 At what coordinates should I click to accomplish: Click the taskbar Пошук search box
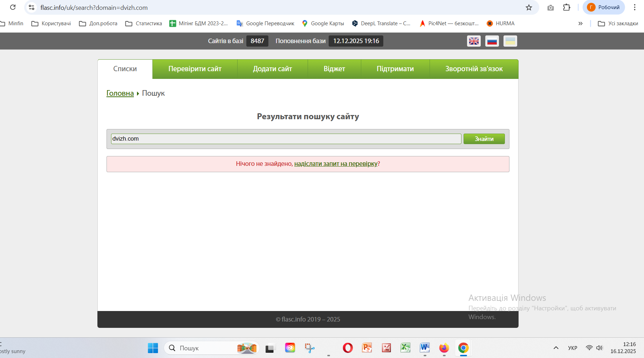point(212,348)
